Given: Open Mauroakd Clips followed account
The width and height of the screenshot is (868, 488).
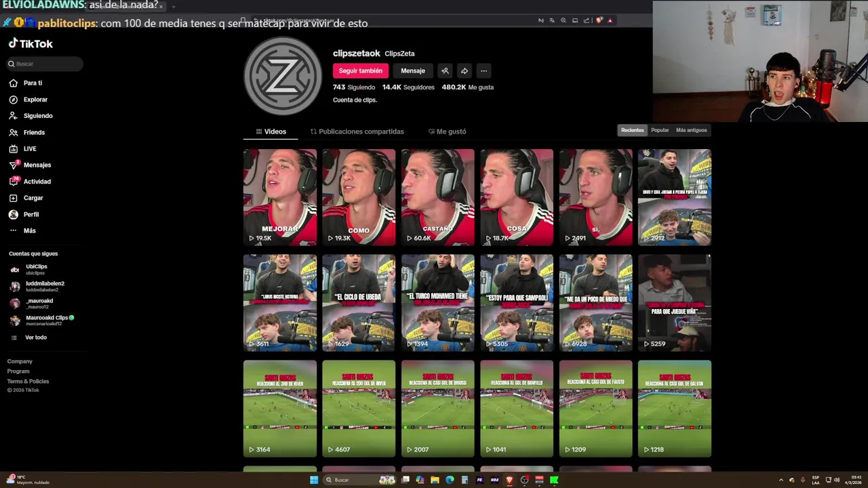Looking at the screenshot, I should 41,320.
